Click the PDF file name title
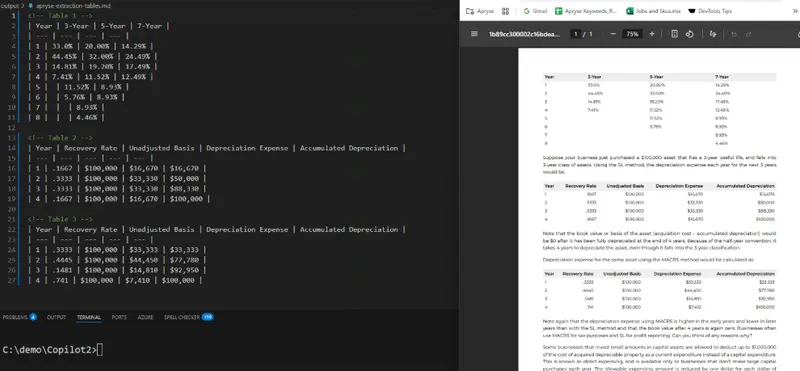 tap(524, 34)
